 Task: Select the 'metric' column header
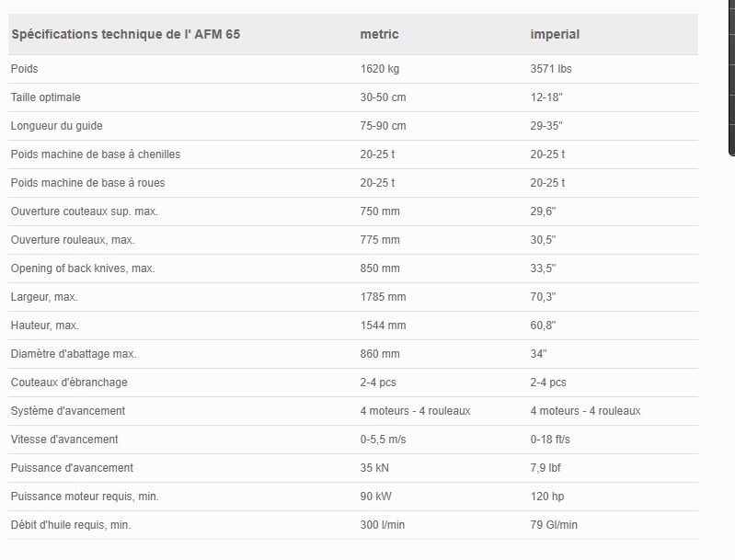coord(379,35)
